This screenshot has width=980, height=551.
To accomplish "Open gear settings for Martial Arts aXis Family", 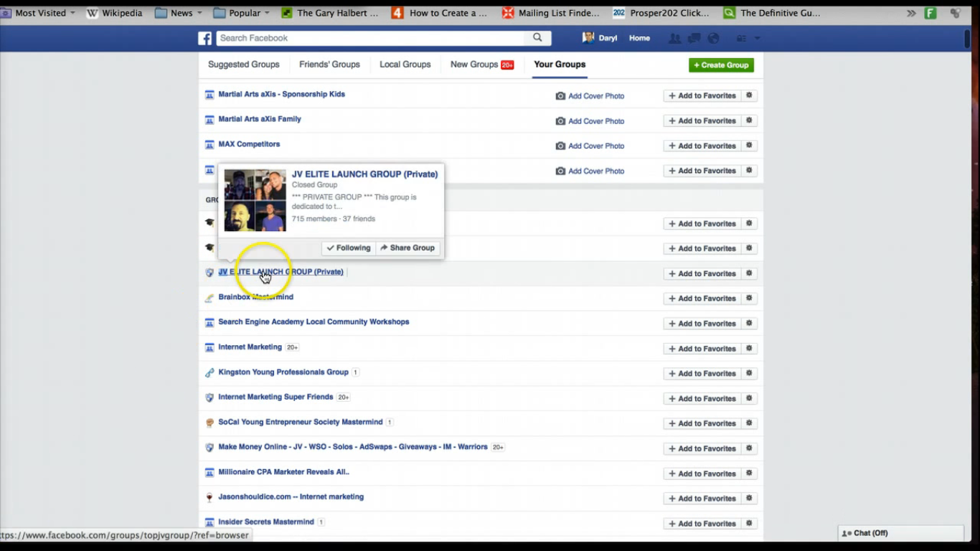I will (x=749, y=121).
